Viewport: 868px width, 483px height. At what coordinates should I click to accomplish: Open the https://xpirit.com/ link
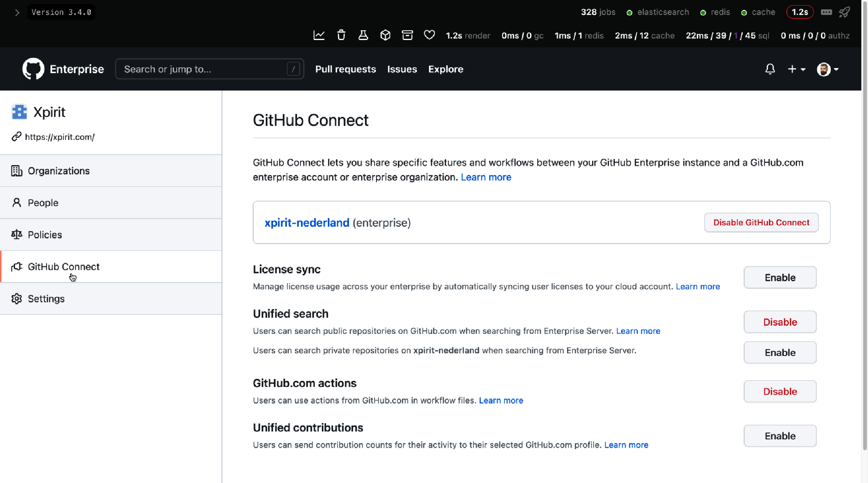tap(60, 137)
